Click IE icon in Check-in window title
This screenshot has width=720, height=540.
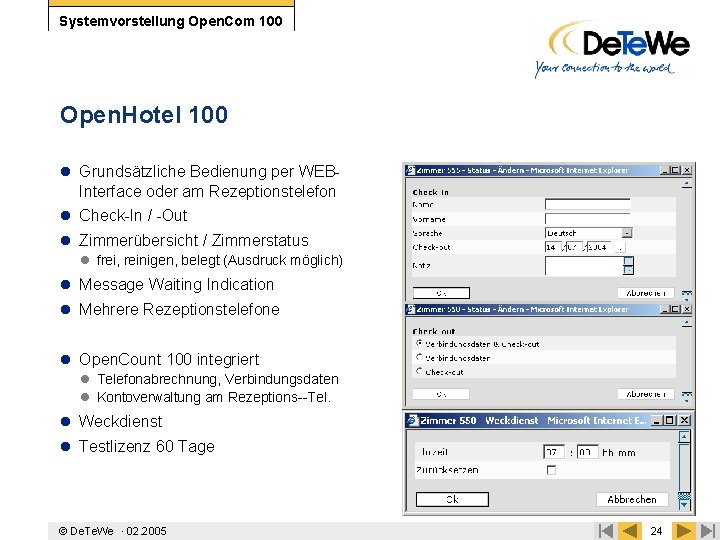pos(410,170)
